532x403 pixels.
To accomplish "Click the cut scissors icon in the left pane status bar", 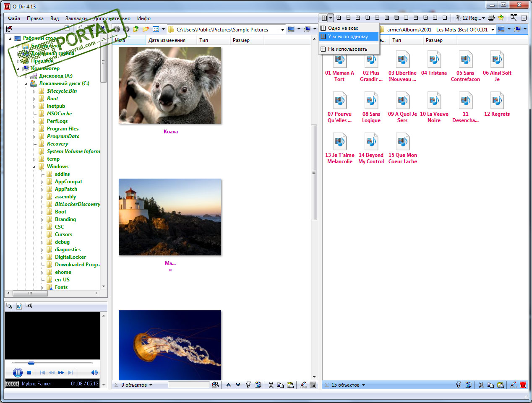I will tap(271, 385).
